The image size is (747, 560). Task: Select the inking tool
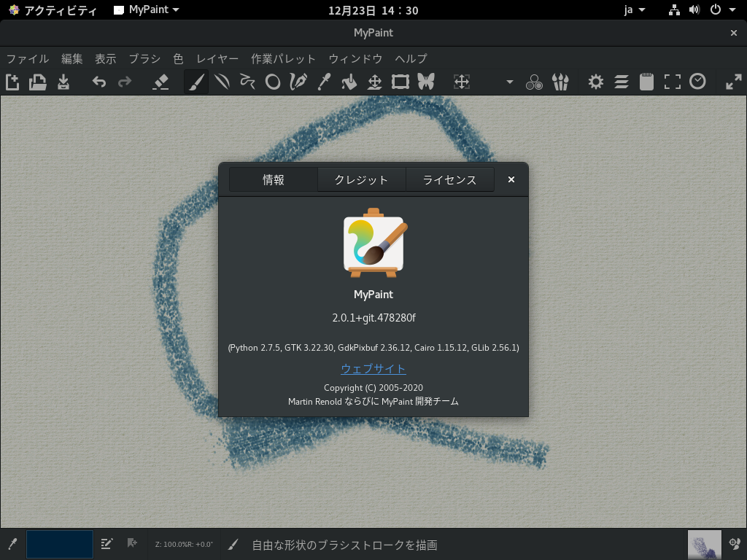pos(298,82)
